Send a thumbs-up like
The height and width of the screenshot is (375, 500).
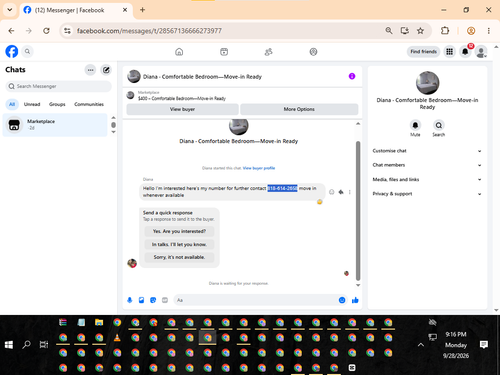355,300
